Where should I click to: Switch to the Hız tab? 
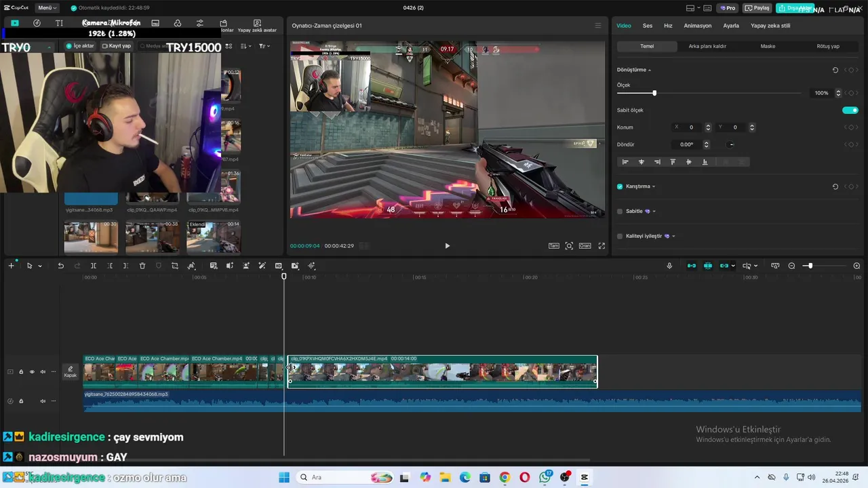668,26
